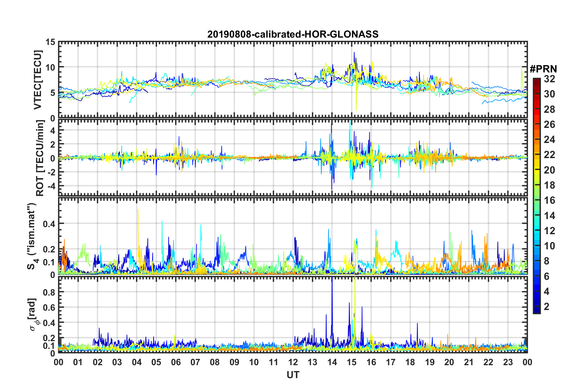Click the VTEC axis tick label 15
Image resolution: width=586 pixels, height=392 pixels.
click(x=50, y=42)
